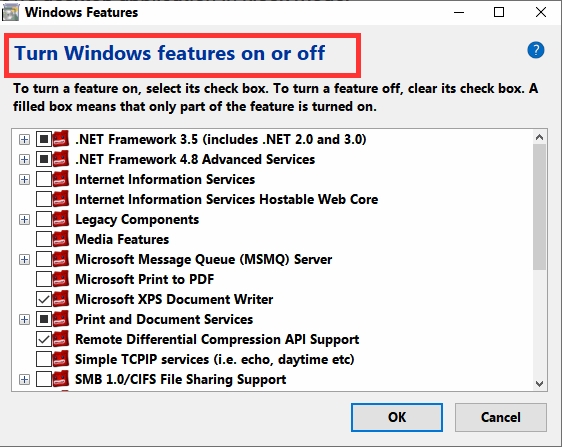Expand the Internet Information Services tree node
Viewport: 563px width, 448px height.
pos(24,179)
